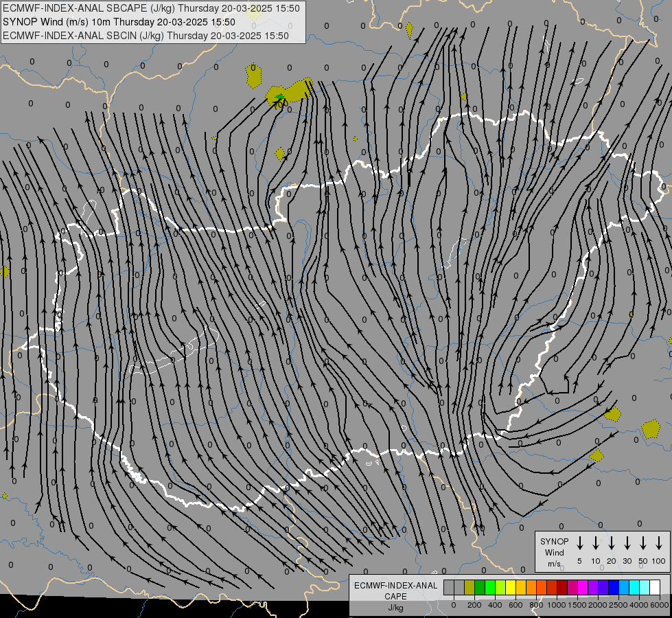Image resolution: width=672 pixels, height=618 pixels.
Task: Click the 1500 tick label on CAPE scale
Action: 577,605
